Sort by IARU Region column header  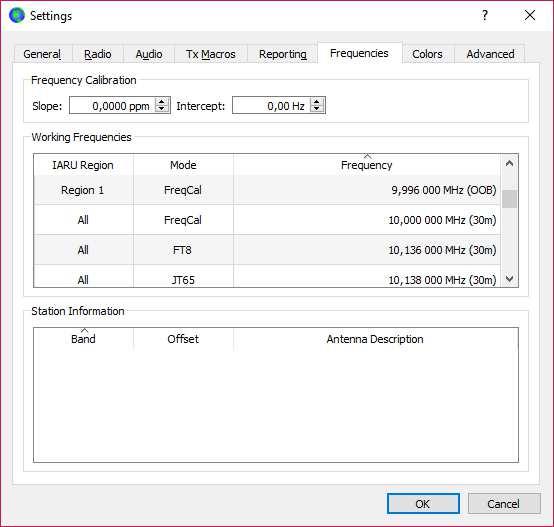[83, 165]
